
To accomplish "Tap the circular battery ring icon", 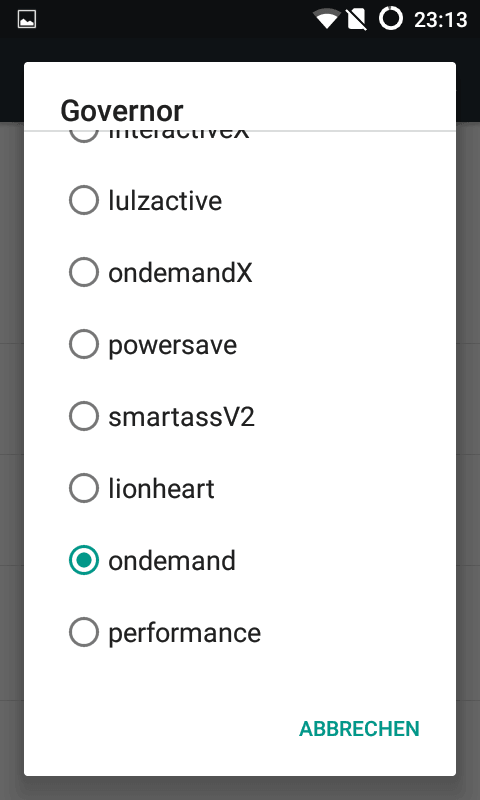I will [391, 19].
